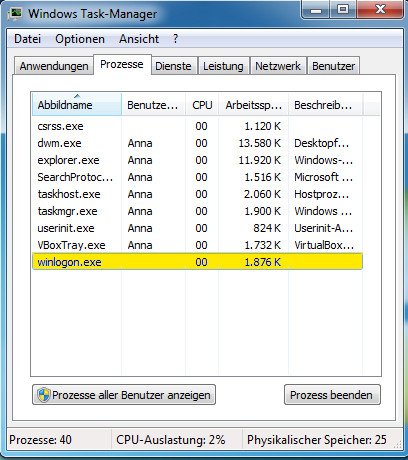Click Prozesse aller Benutzer anzeigen button
This screenshot has height=460, width=408.
click(124, 395)
